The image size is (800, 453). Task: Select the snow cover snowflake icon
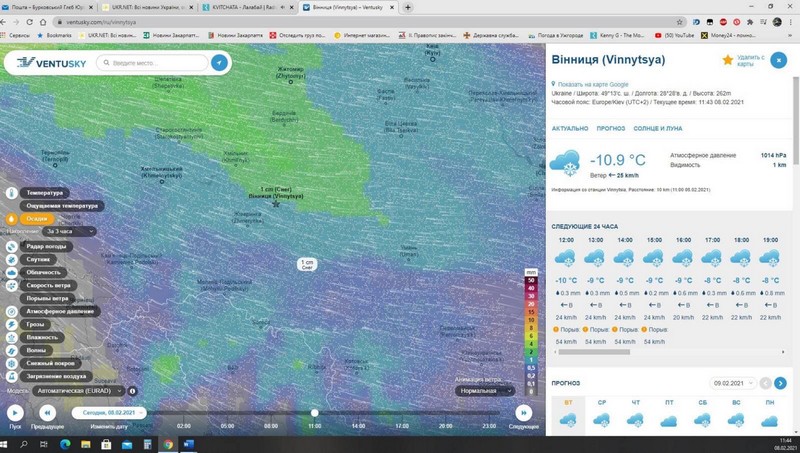coord(11,363)
